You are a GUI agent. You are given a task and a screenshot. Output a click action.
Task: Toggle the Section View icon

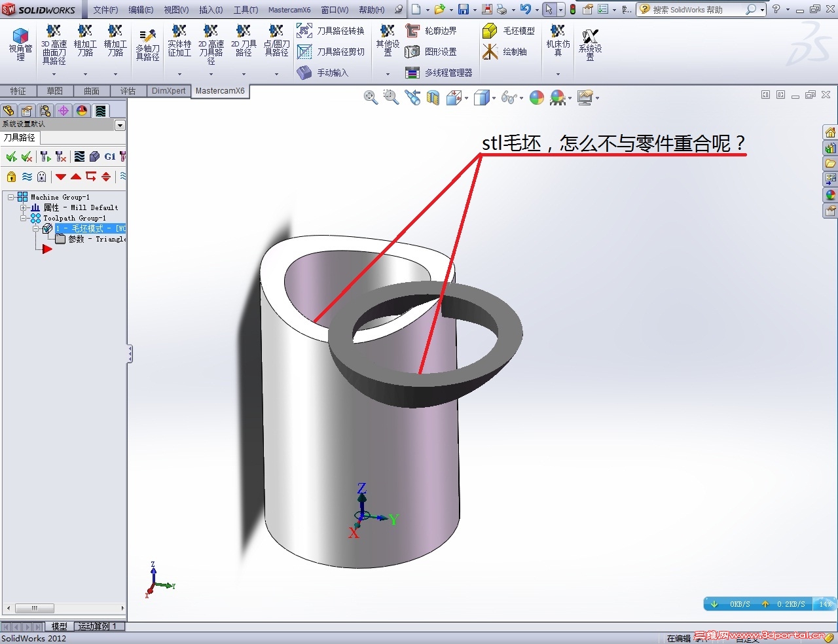pyautogui.click(x=433, y=98)
